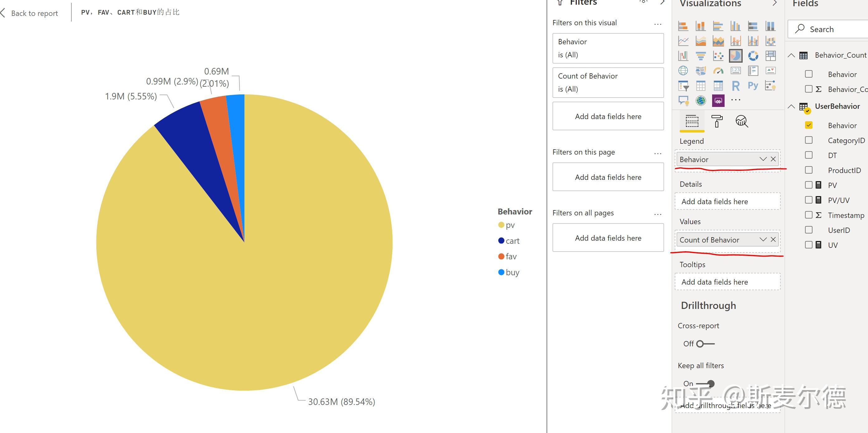Image resolution: width=868 pixels, height=433 pixels.
Task: Collapse the Behavior_Count table
Action: (x=791, y=55)
